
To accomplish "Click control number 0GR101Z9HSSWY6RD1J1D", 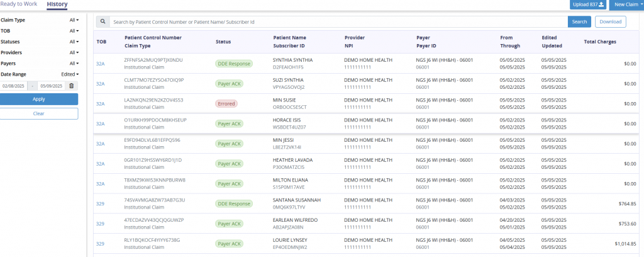I will (x=153, y=160).
